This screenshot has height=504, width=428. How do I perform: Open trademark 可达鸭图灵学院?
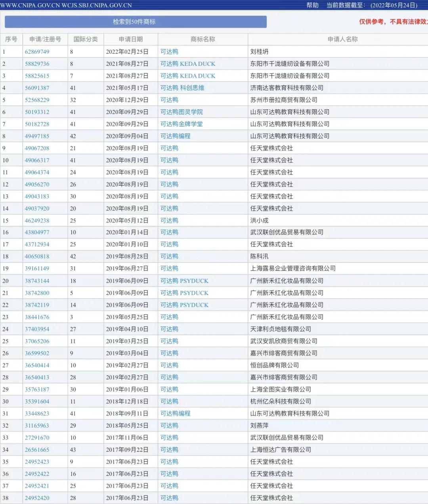pos(182,112)
